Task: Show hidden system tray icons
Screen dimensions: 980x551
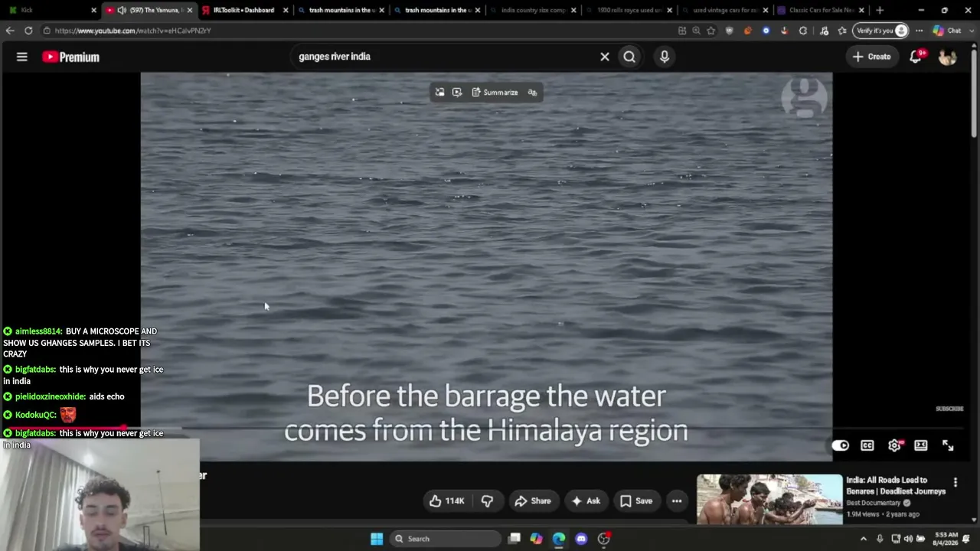Action: (864, 539)
